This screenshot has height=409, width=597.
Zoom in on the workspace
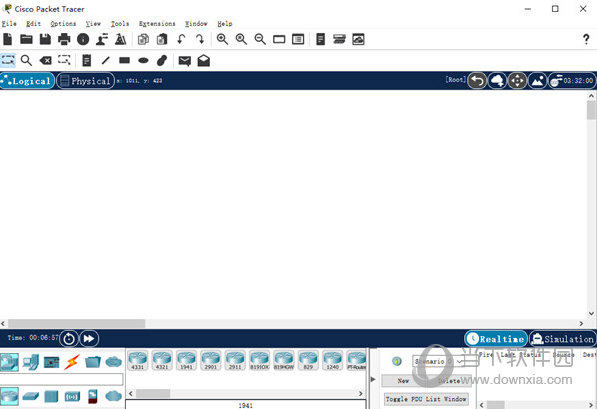coord(222,39)
